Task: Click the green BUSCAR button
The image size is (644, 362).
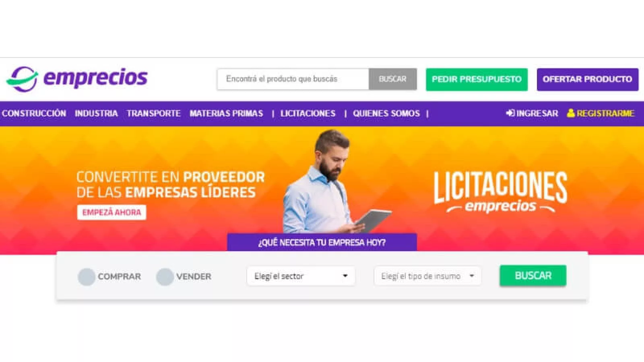Action: 533,276
